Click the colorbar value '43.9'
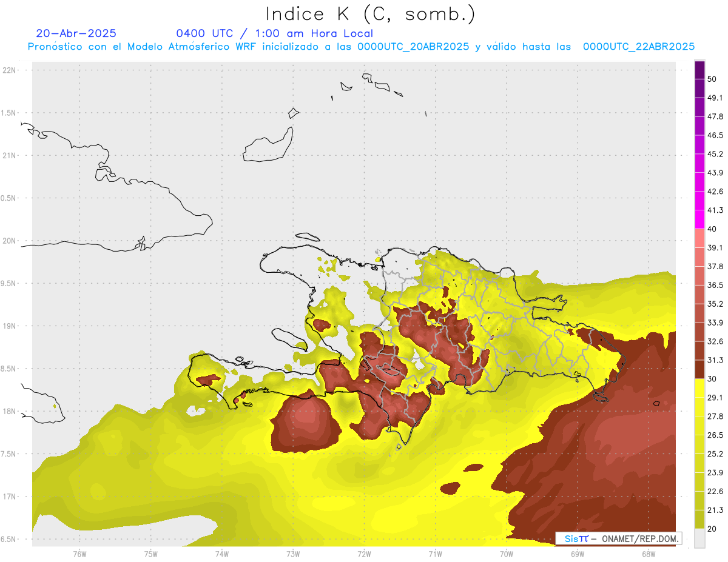 715,173
